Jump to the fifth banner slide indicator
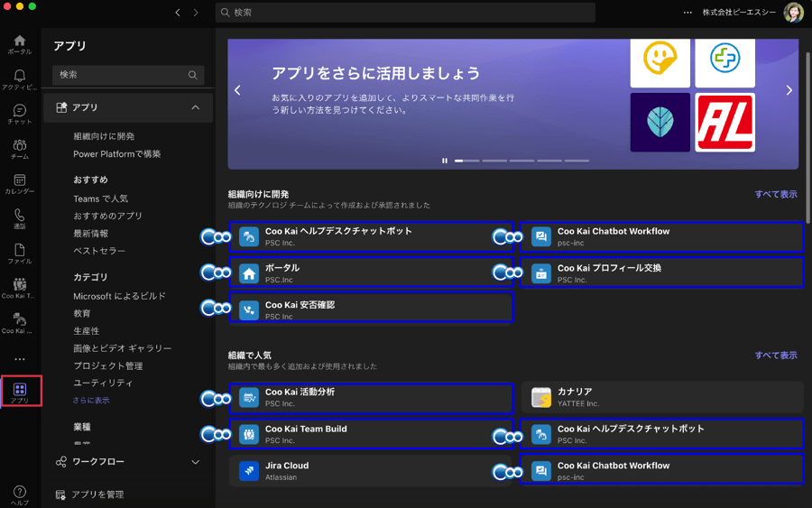Viewport: 812px width, 508px height. (x=577, y=161)
